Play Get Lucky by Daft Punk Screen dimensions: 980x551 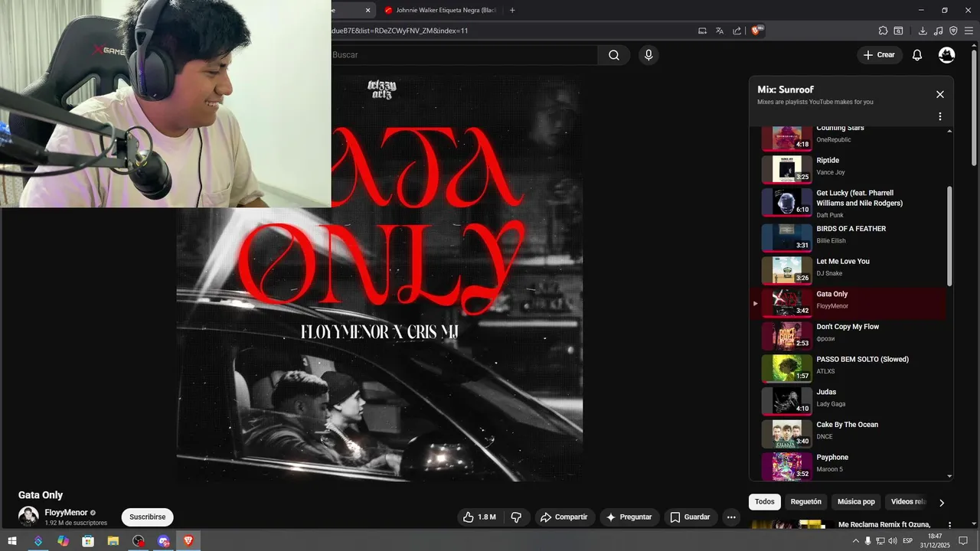tap(848, 203)
